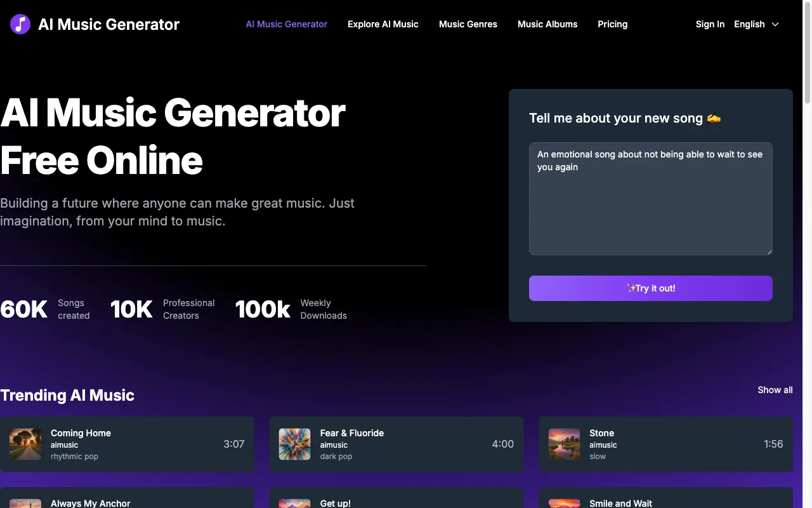Click the Tell me about your new song heading
Screen dimensions: 812x508
625,118
